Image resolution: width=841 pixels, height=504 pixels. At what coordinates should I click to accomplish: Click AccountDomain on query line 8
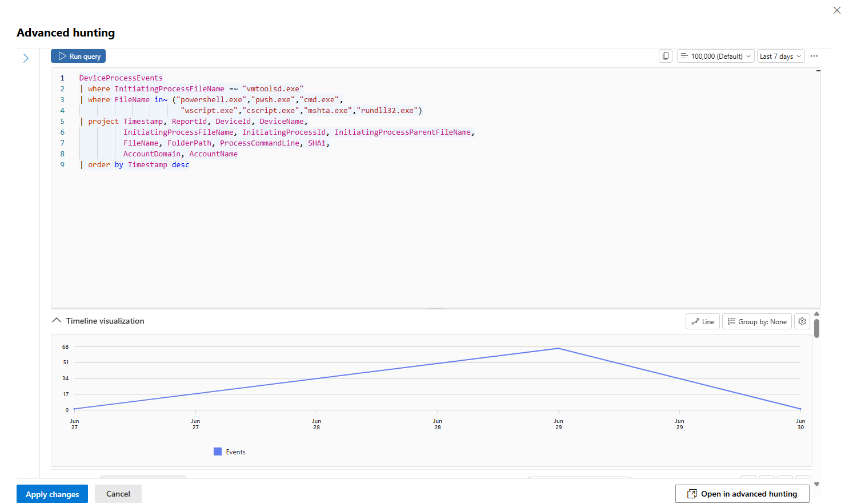[152, 154]
